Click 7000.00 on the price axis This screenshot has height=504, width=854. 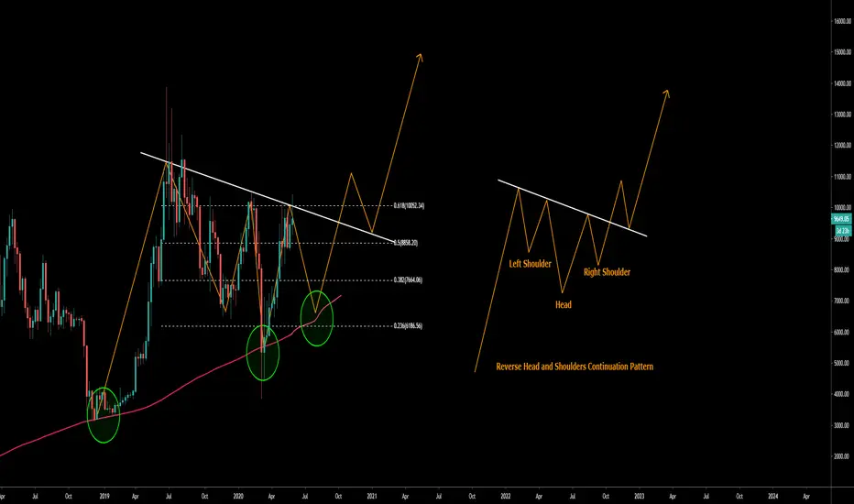(x=843, y=301)
